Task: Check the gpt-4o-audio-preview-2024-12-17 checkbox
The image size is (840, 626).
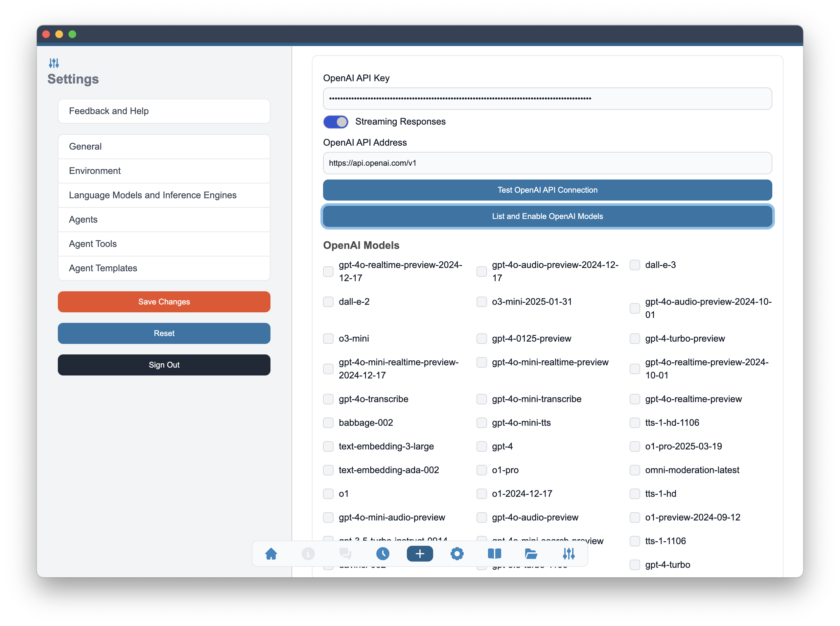Action: point(481,271)
